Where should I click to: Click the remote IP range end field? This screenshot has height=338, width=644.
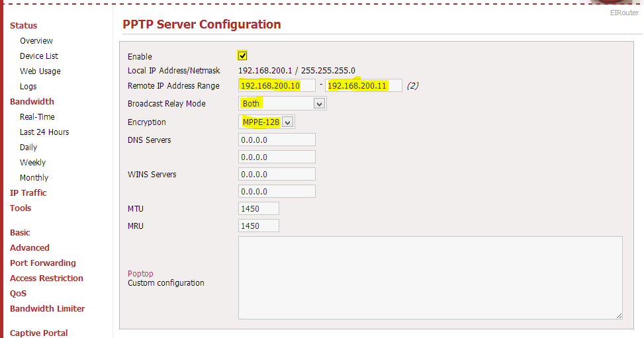[x=363, y=85]
